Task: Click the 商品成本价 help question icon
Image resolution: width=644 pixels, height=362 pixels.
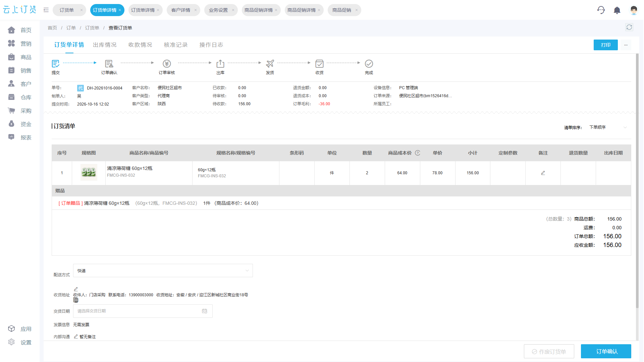Action: pos(418,153)
